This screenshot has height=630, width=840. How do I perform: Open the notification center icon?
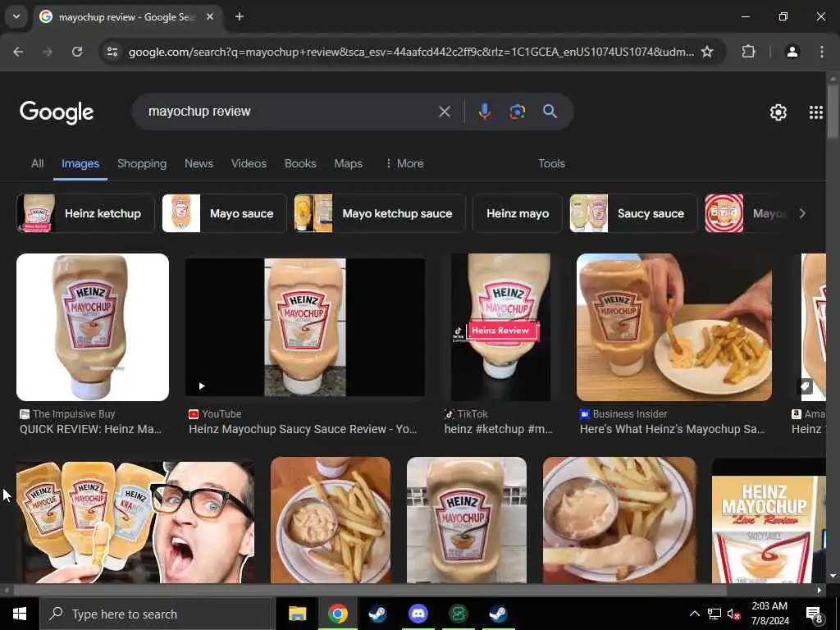(x=815, y=614)
